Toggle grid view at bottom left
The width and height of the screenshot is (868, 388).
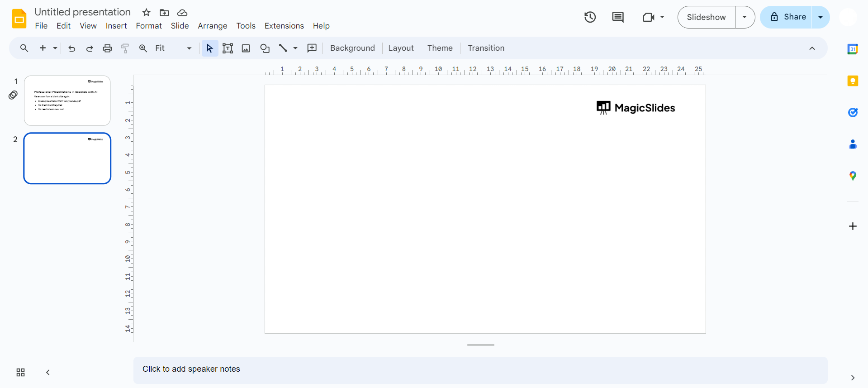click(x=21, y=373)
